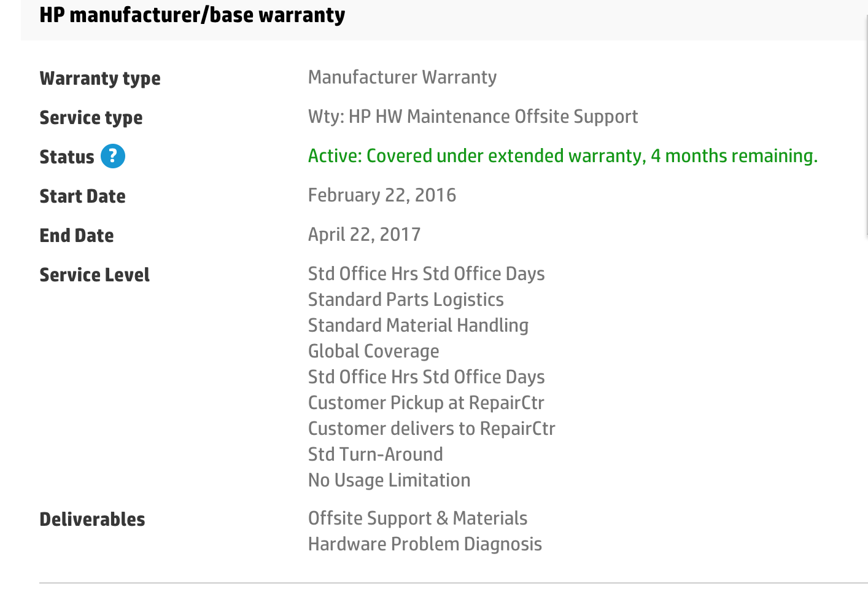Image resolution: width=868 pixels, height=602 pixels.
Task: Select the "Service type" label
Action: click(91, 118)
